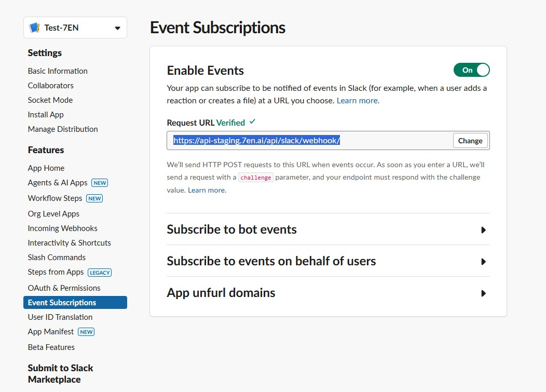The width and height of the screenshot is (546, 392).
Task: Open Collaborators page
Action: coord(50,86)
